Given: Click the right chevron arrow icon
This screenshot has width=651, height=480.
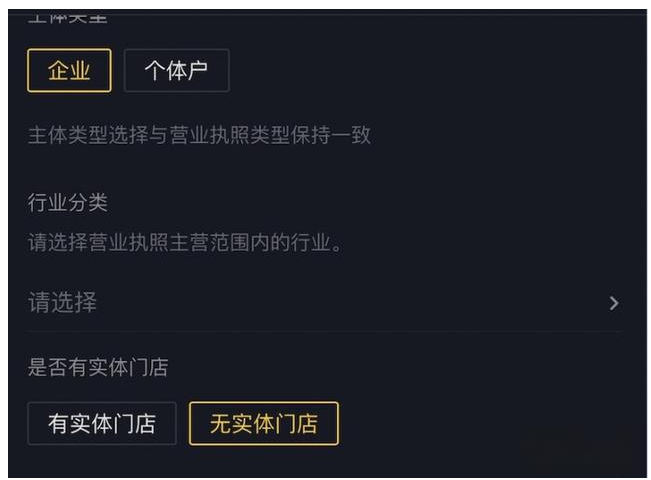Looking at the screenshot, I should click(x=614, y=303).
